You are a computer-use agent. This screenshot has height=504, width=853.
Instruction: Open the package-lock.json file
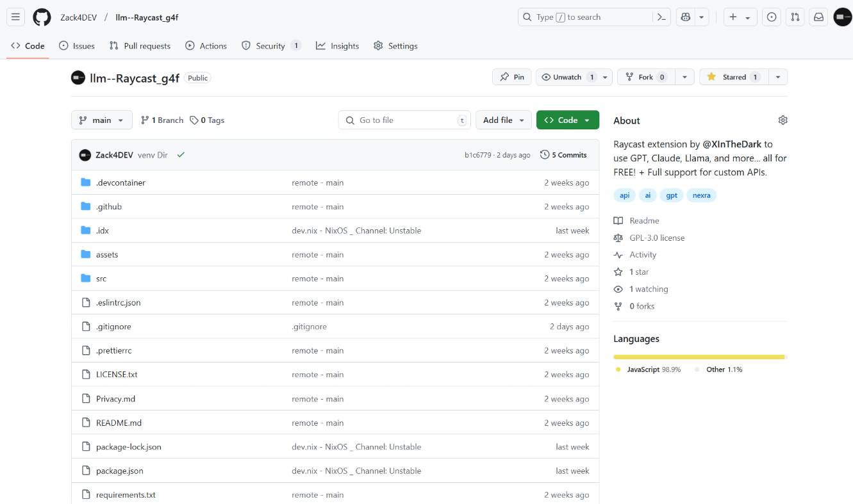coord(129,447)
